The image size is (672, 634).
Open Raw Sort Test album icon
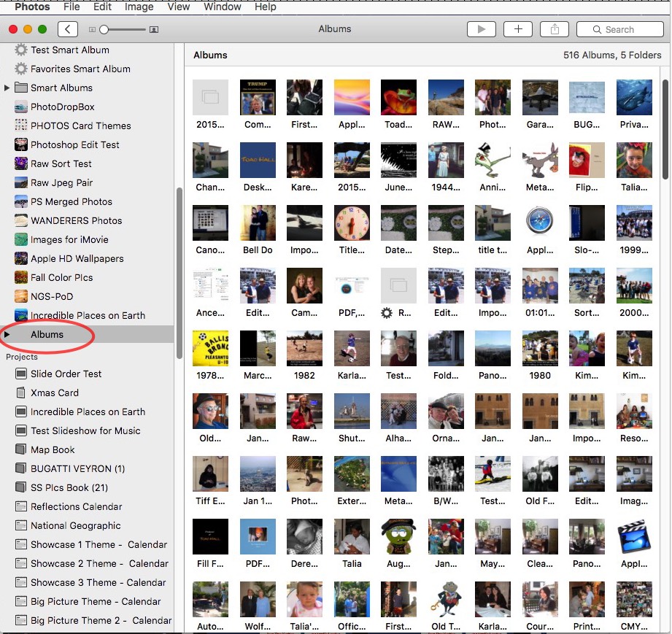(x=21, y=163)
